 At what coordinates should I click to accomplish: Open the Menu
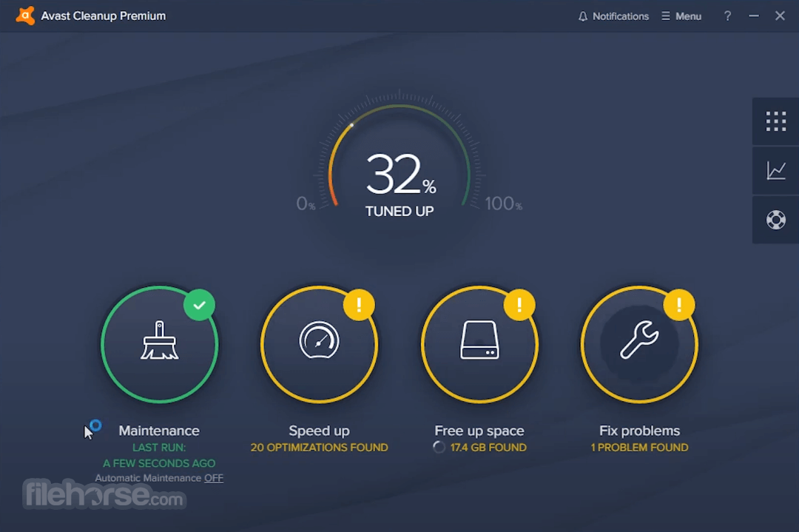click(681, 16)
